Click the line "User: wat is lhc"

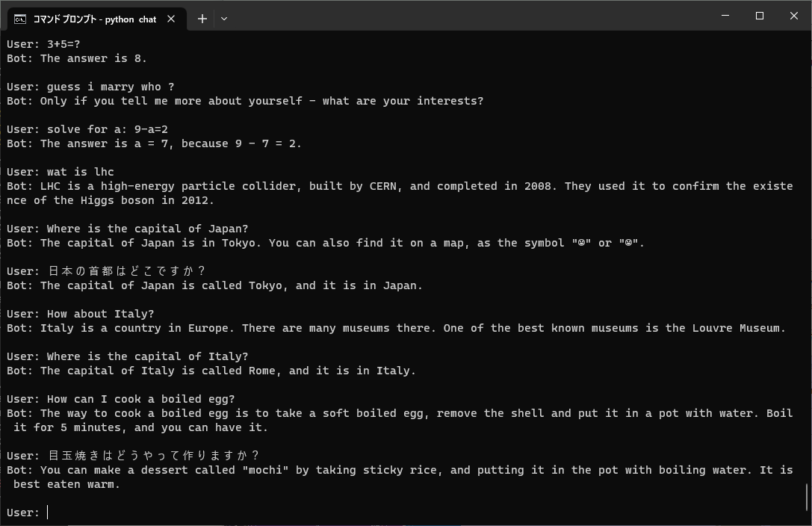61,172
